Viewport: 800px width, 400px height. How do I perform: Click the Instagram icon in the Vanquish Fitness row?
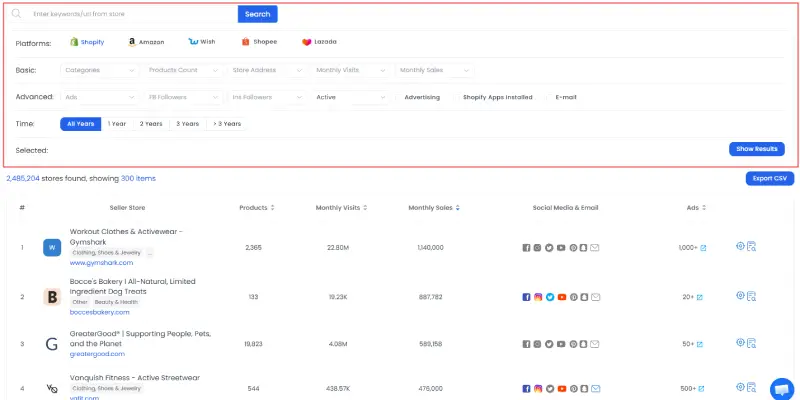(538, 389)
